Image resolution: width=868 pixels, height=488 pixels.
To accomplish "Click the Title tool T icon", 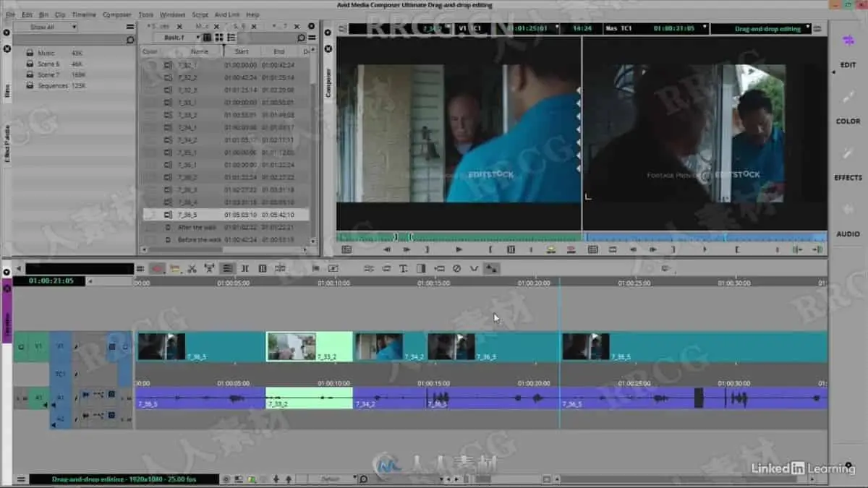I will point(404,268).
